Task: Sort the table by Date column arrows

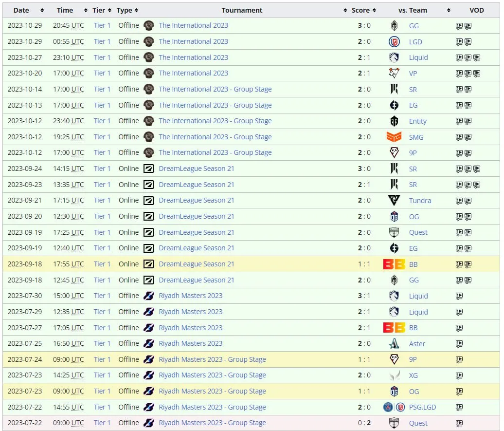Action: (42, 10)
